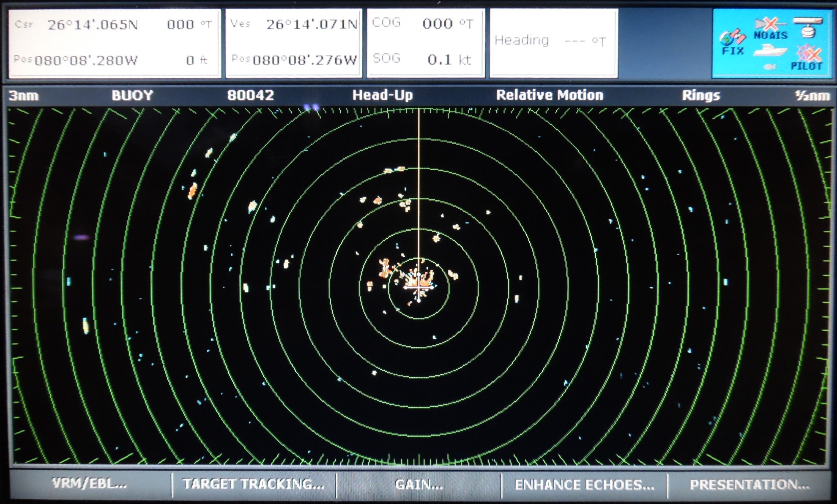
Task: Click the white boat icon in the status panel
Action: [x=769, y=51]
